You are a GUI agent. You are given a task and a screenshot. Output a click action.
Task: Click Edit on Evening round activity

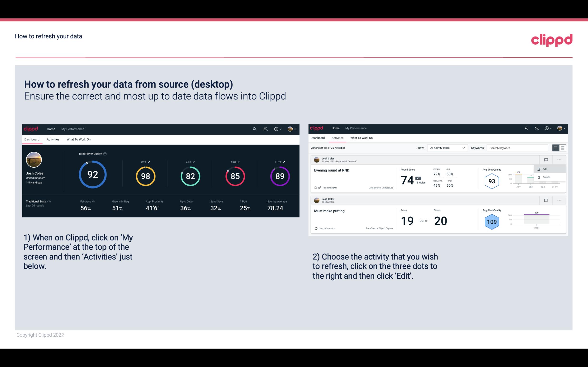[546, 169]
